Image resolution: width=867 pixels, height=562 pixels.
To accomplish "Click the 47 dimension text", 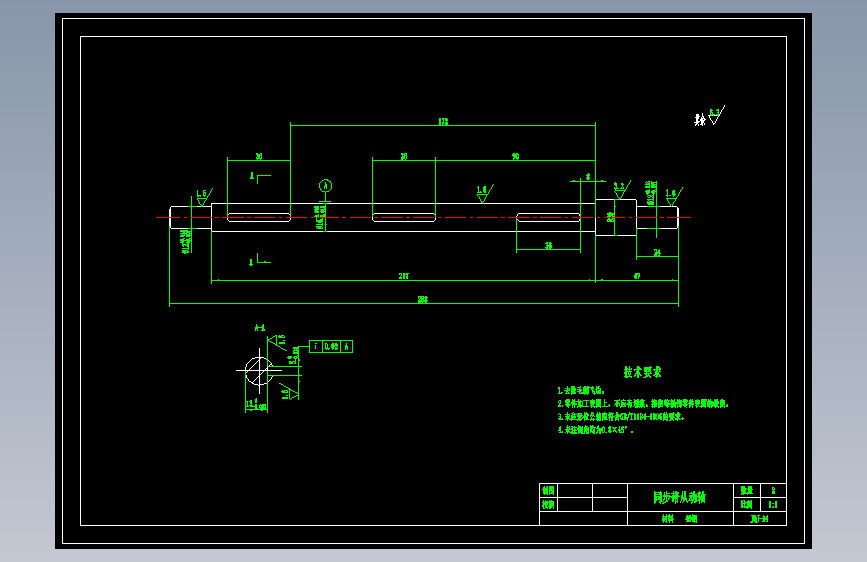I will point(637,275).
